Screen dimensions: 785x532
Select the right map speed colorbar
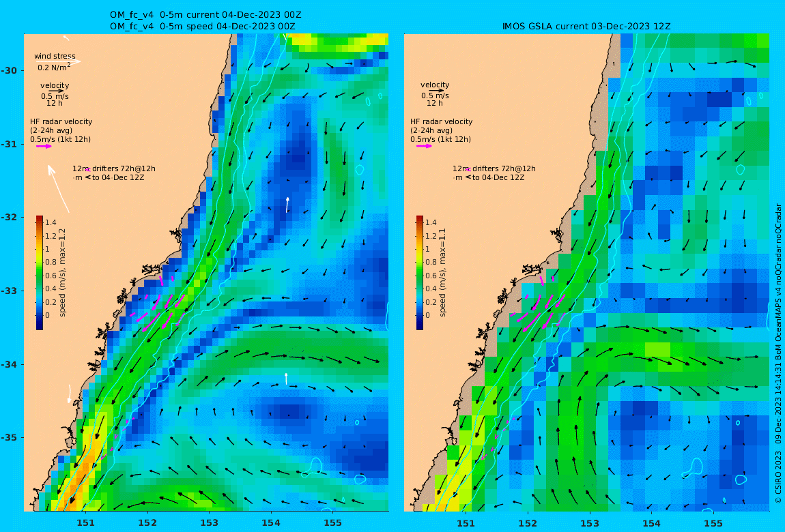420,273
